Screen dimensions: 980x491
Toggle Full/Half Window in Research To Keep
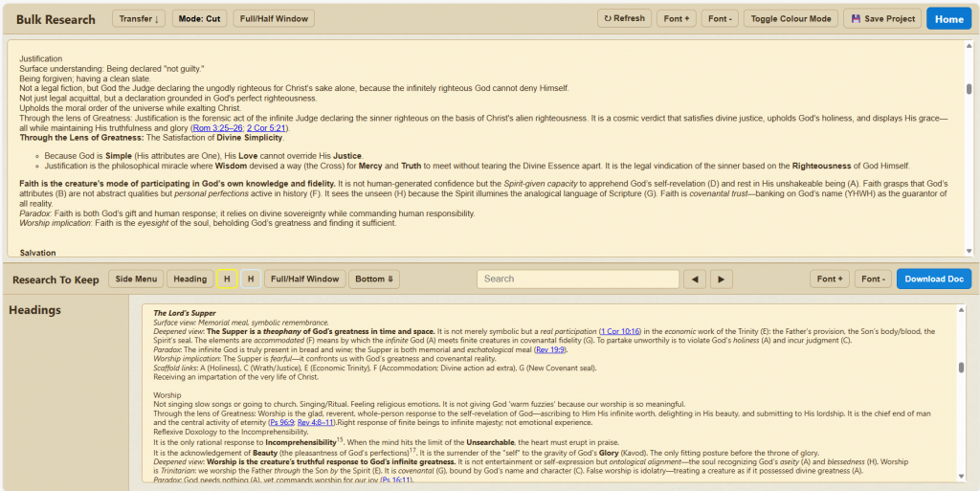click(x=304, y=279)
